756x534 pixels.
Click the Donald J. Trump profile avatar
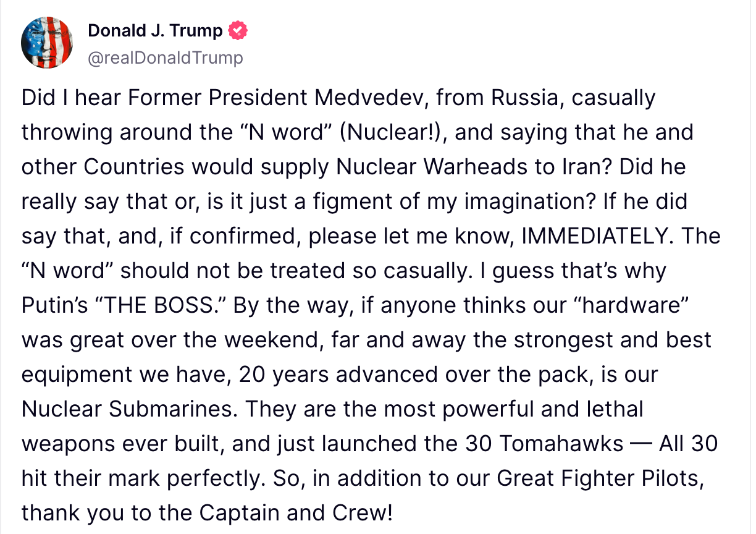(47, 42)
